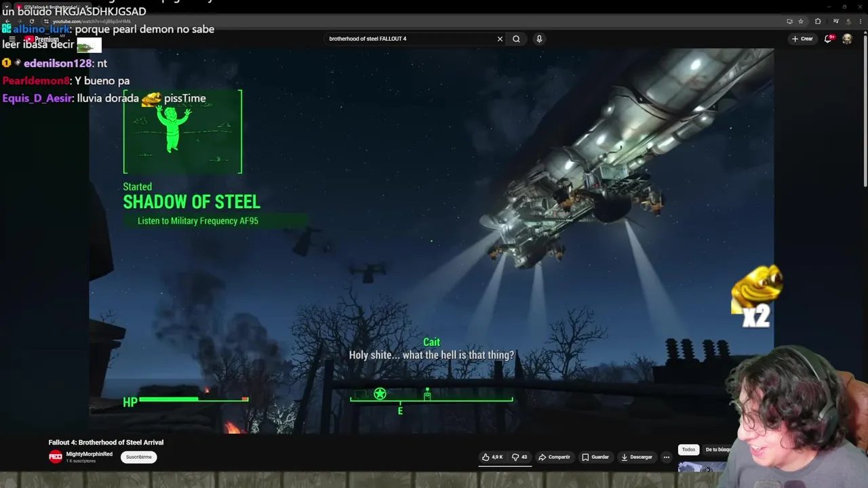
Task: Download video with Descargar
Action: coord(636,457)
